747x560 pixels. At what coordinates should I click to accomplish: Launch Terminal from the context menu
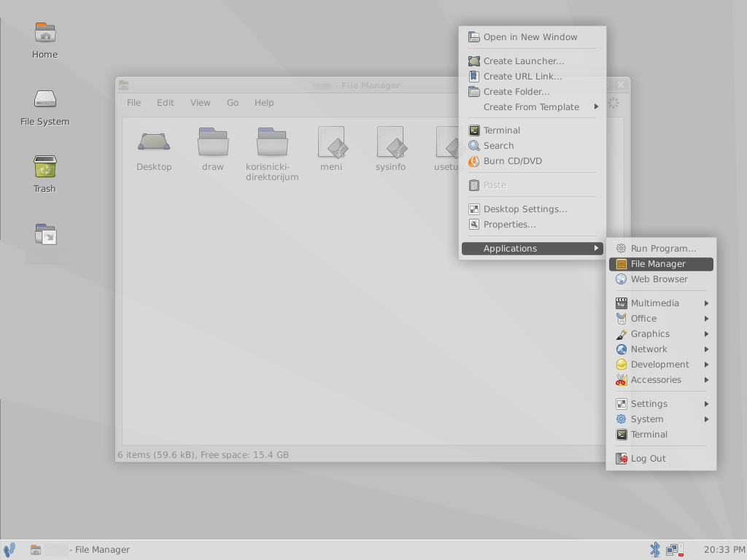pyautogui.click(x=503, y=130)
